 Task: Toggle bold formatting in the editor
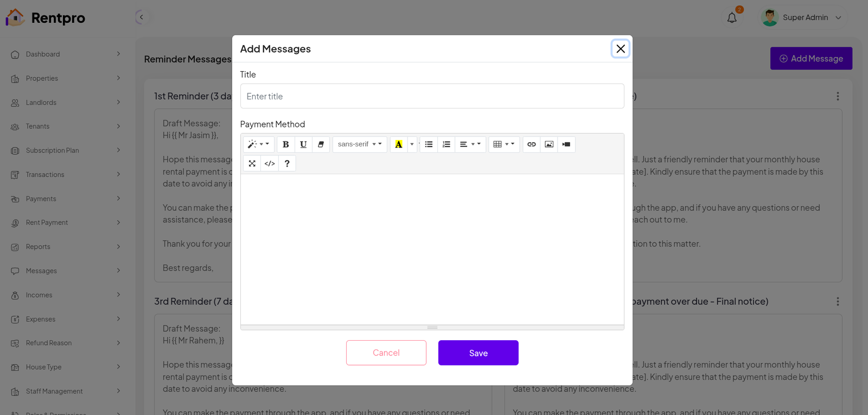pyautogui.click(x=285, y=144)
